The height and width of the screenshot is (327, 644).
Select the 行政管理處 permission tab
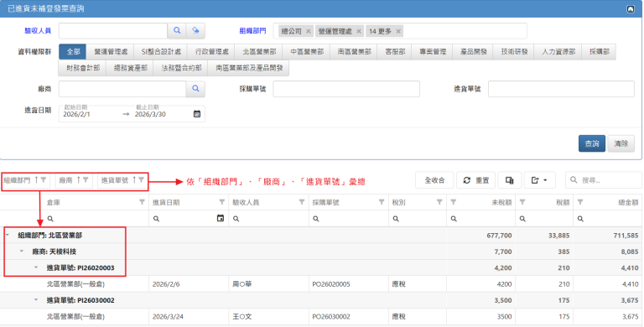211,52
